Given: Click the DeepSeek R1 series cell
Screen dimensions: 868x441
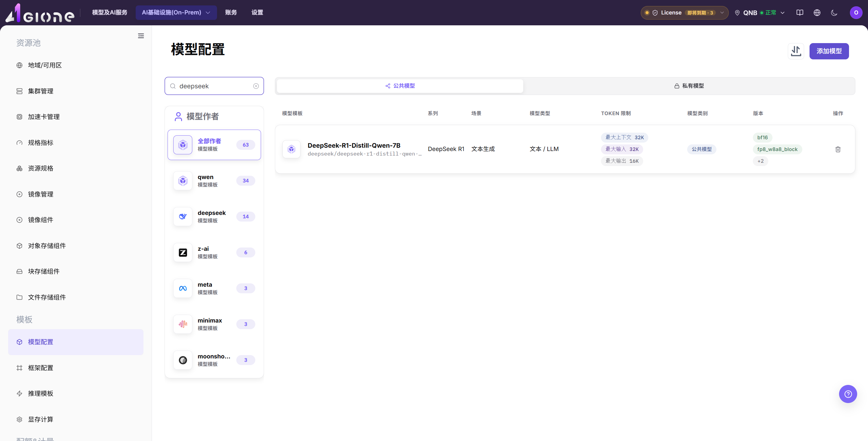Looking at the screenshot, I should 446,149.
